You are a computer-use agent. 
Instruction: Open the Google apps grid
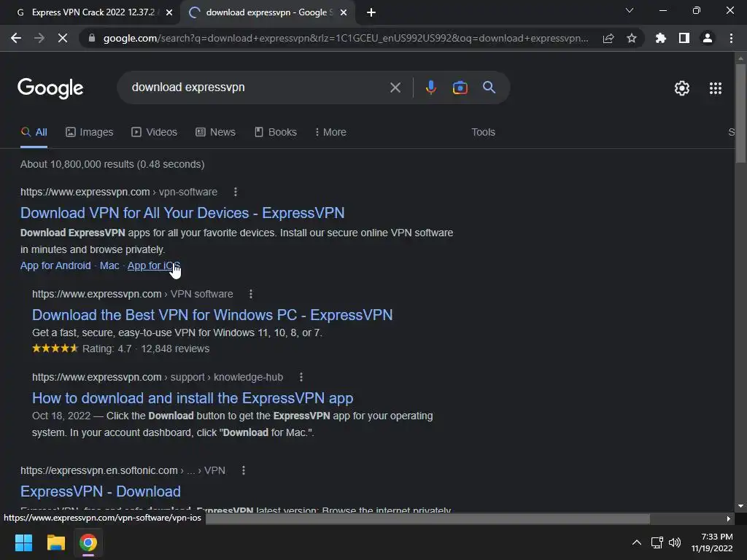716,88
